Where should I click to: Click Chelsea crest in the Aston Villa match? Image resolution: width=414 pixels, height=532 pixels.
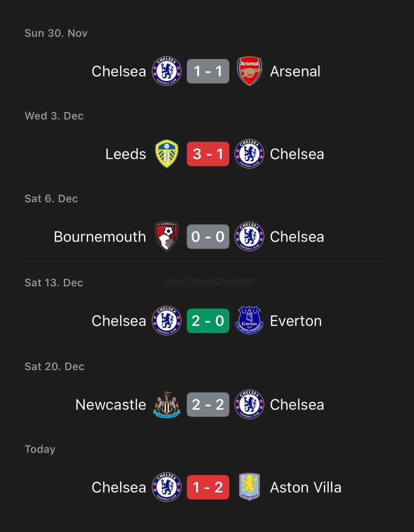pos(167,487)
